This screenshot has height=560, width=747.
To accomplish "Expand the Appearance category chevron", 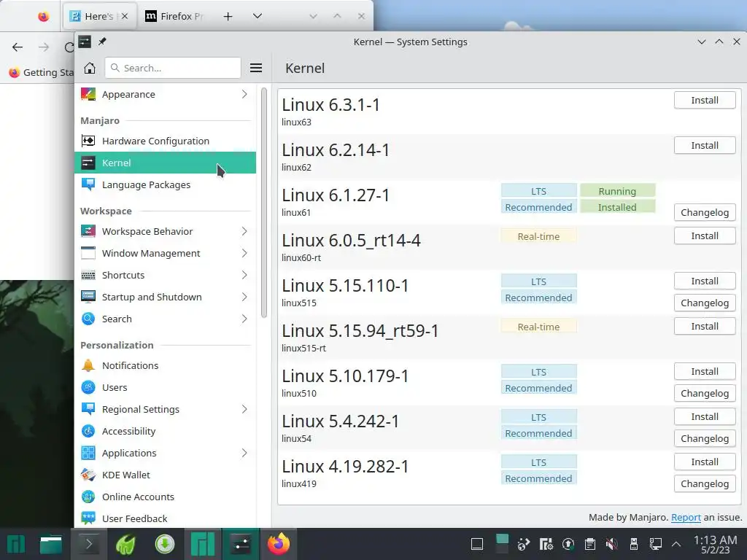I will tap(244, 94).
